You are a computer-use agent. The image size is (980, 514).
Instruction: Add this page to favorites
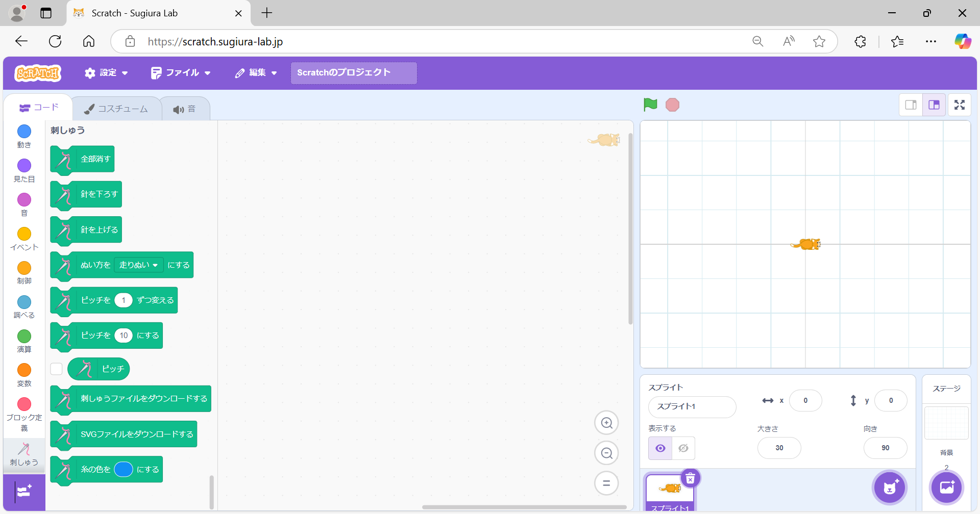pos(819,41)
